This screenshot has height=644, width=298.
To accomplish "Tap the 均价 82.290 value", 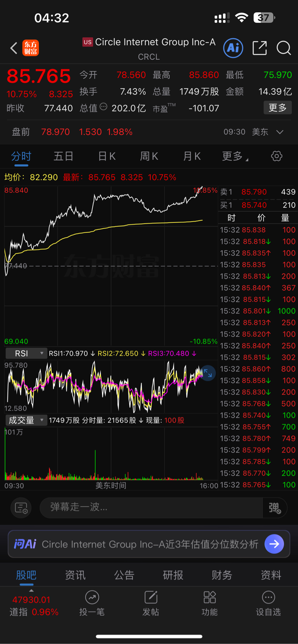I will [44, 177].
